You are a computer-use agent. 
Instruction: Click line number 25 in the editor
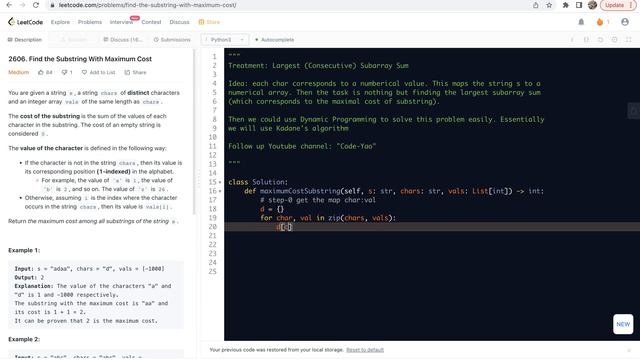point(212,272)
